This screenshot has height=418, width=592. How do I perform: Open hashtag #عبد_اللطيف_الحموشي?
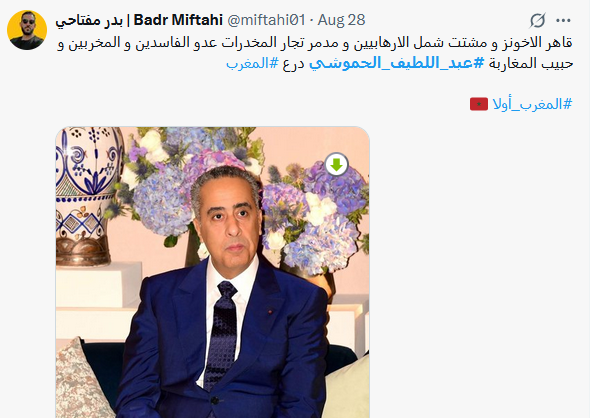(x=396, y=63)
